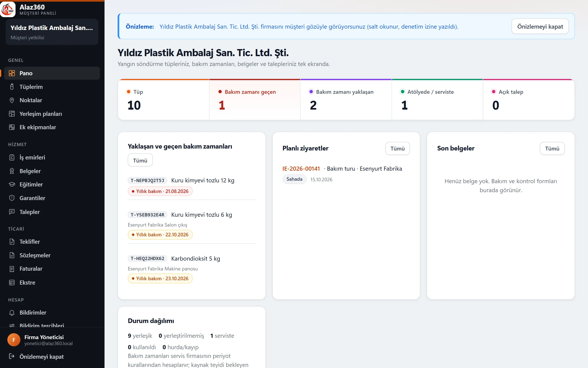The width and height of the screenshot is (588, 368).
Task: Click tube code T-YSEB932E4R
Action: click(x=147, y=215)
